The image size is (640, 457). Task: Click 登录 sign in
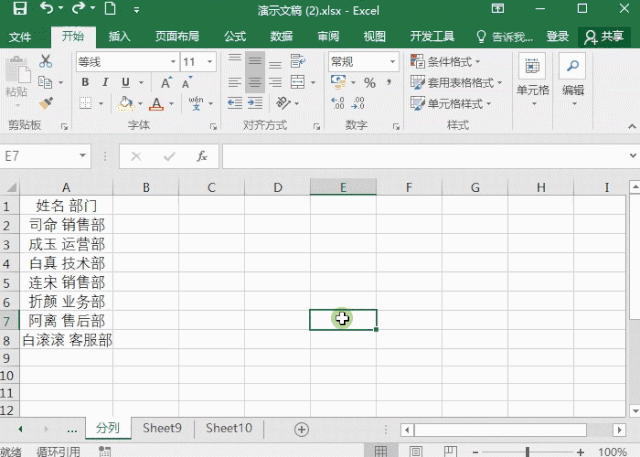[x=558, y=37]
